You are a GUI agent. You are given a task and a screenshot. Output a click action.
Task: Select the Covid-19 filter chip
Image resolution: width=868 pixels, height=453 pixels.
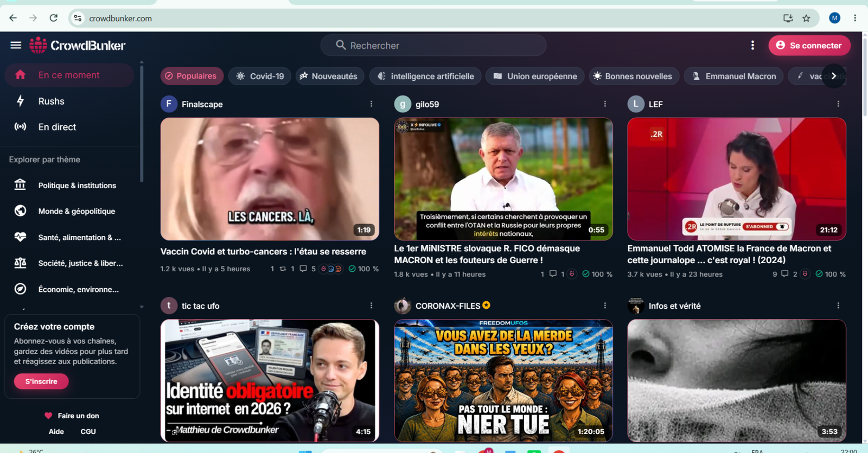coord(260,76)
